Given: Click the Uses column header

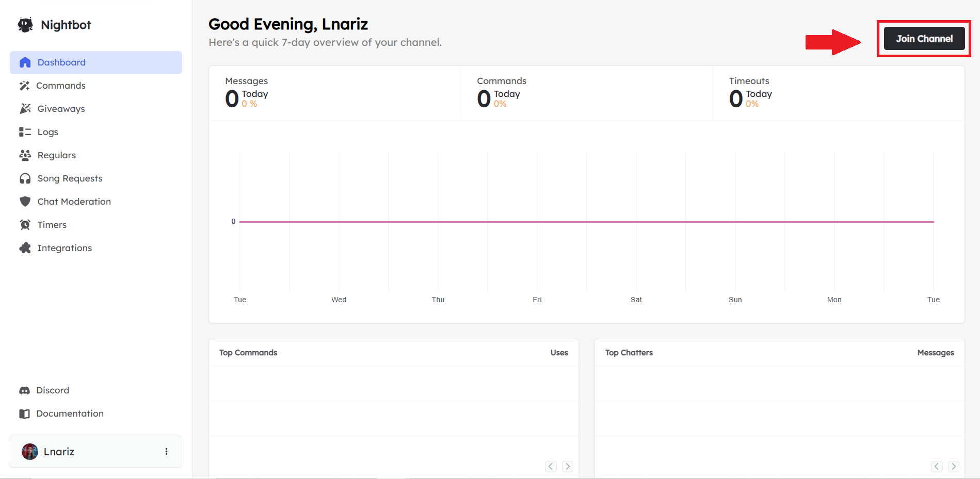Looking at the screenshot, I should click(559, 353).
